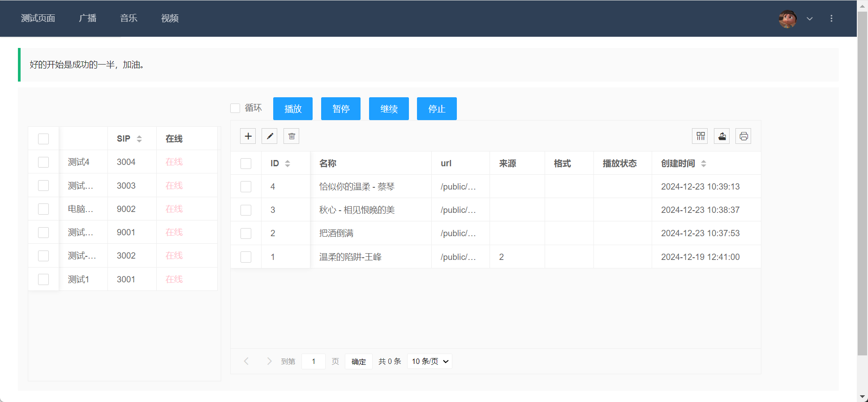This screenshot has width=868, height=402.
Task: Click the page number input field
Action: point(314,361)
